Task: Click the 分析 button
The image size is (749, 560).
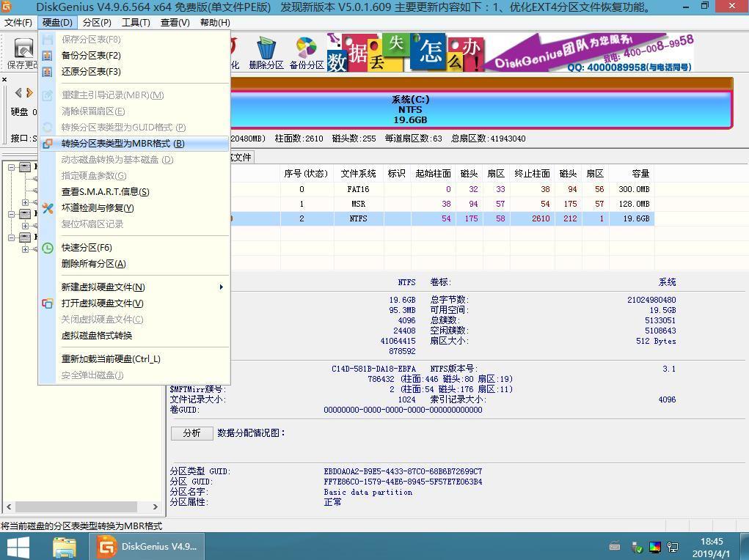Action: 191,433
